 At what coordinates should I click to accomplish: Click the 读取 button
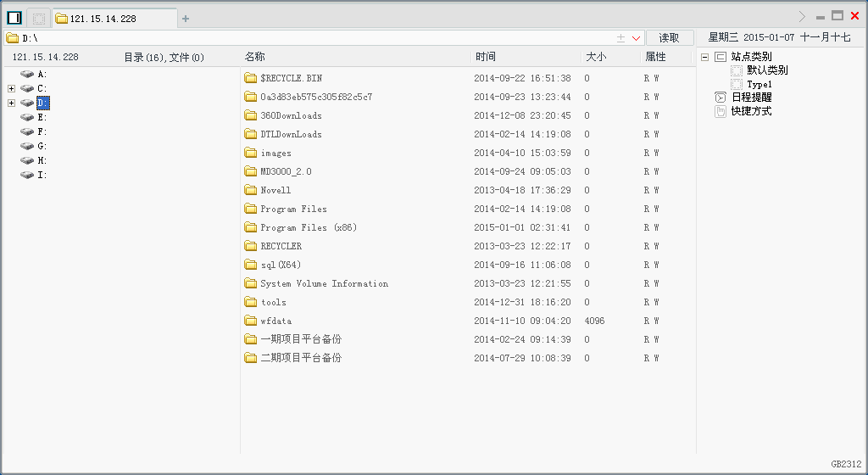(670, 37)
